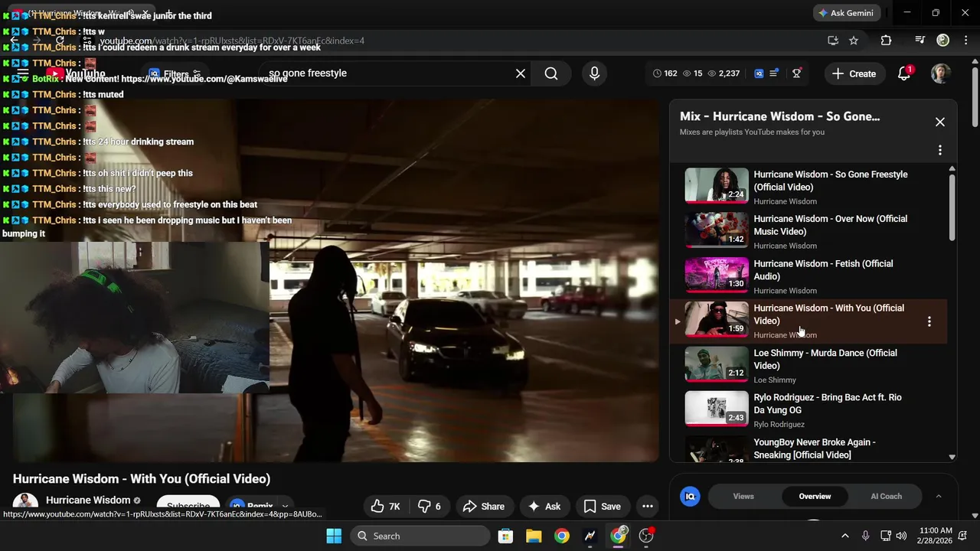The image size is (980, 551).
Task: Open Mix playlist options menu
Action: tap(940, 150)
